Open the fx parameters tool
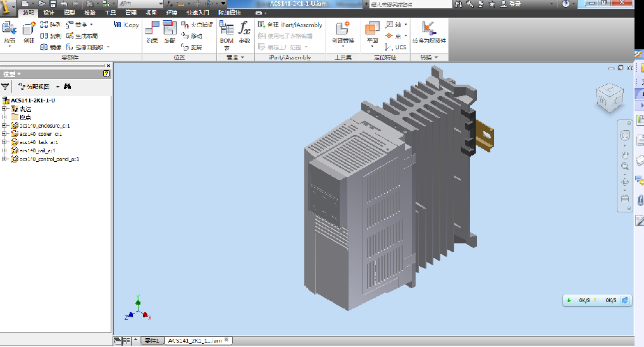 (244, 32)
